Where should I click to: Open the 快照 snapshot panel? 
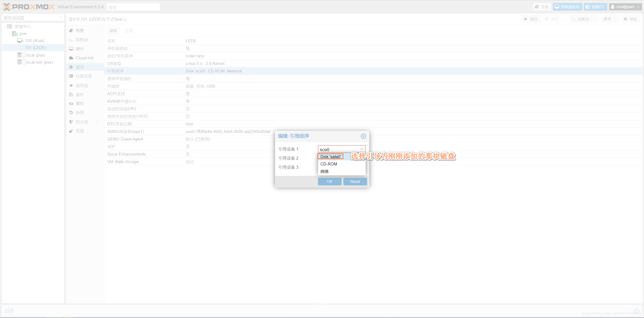(79, 113)
